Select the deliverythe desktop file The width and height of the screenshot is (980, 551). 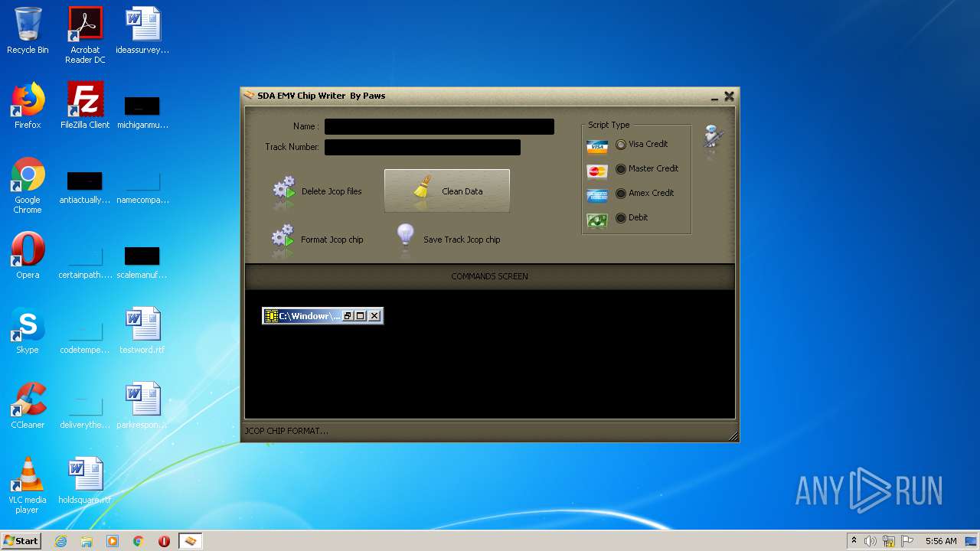tap(85, 411)
